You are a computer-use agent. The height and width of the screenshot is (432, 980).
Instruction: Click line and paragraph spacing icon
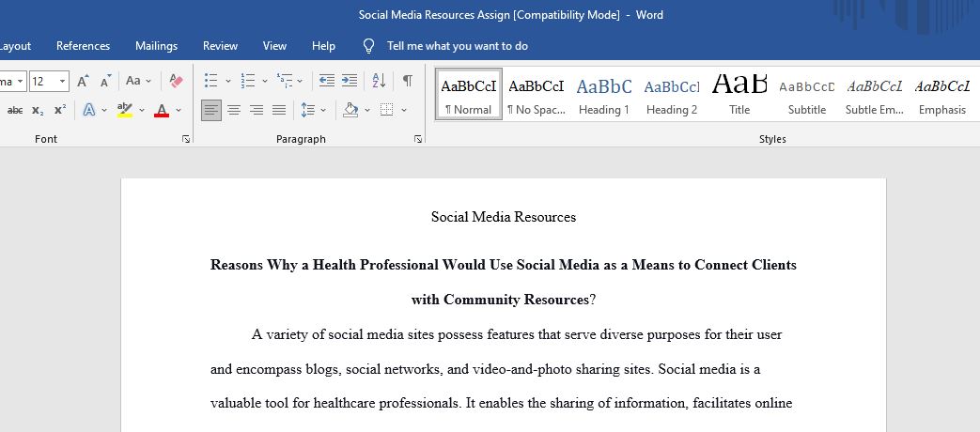point(307,111)
